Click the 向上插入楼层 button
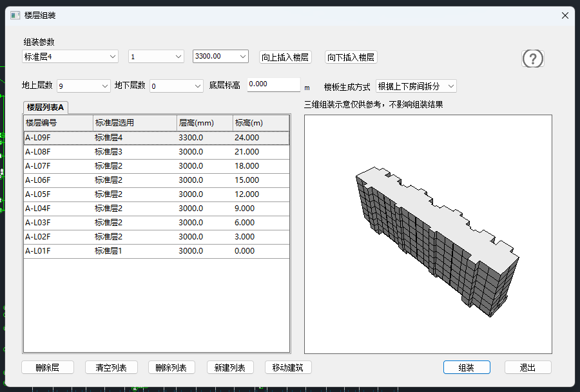580x392 pixels. coord(285,57)
